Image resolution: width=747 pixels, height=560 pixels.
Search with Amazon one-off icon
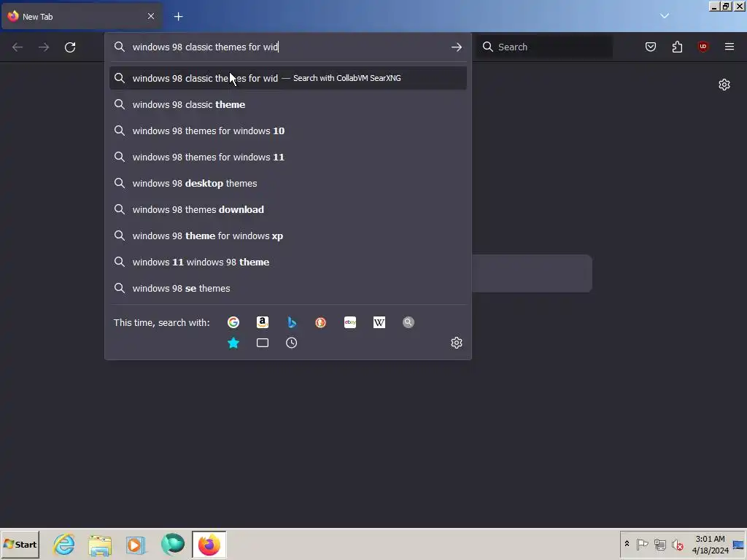(x=263, y=322)
